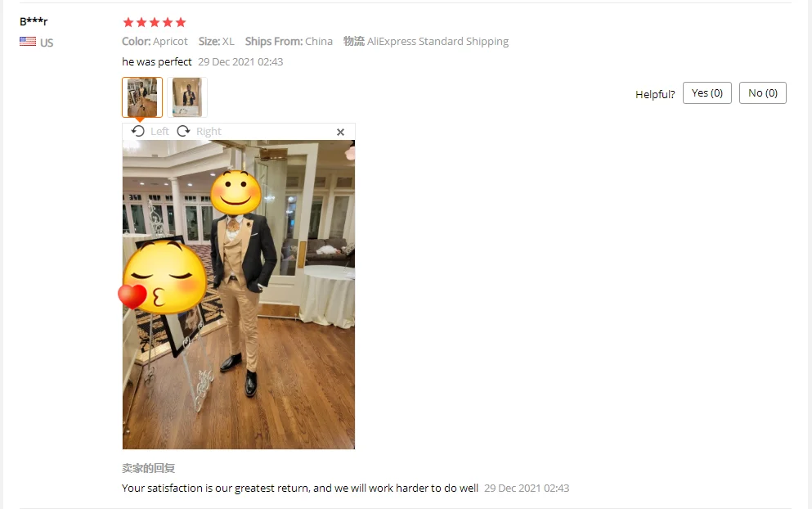Open the second review photo thumbnail
The height and width of the screenshot is (509, 812).
click(187, 97)
